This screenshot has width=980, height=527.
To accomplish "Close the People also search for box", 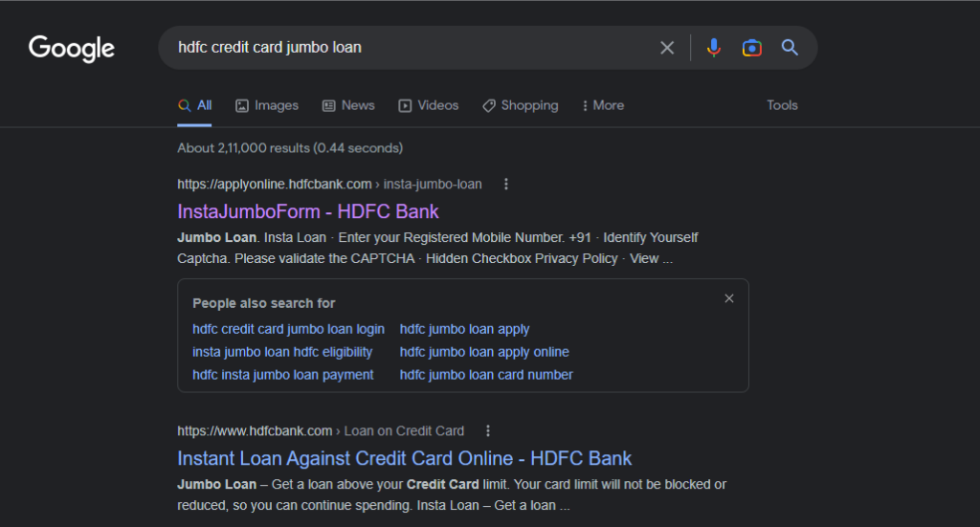I will click(728, 298).
